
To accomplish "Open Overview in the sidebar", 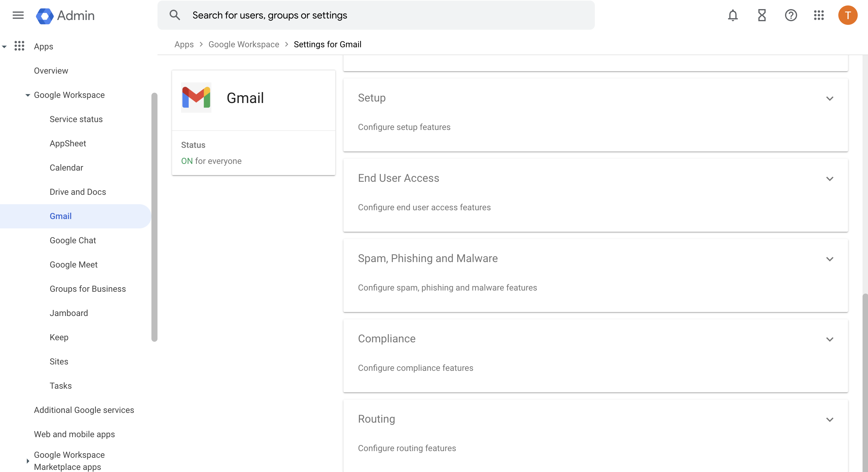I will click(x=51, y=71).
